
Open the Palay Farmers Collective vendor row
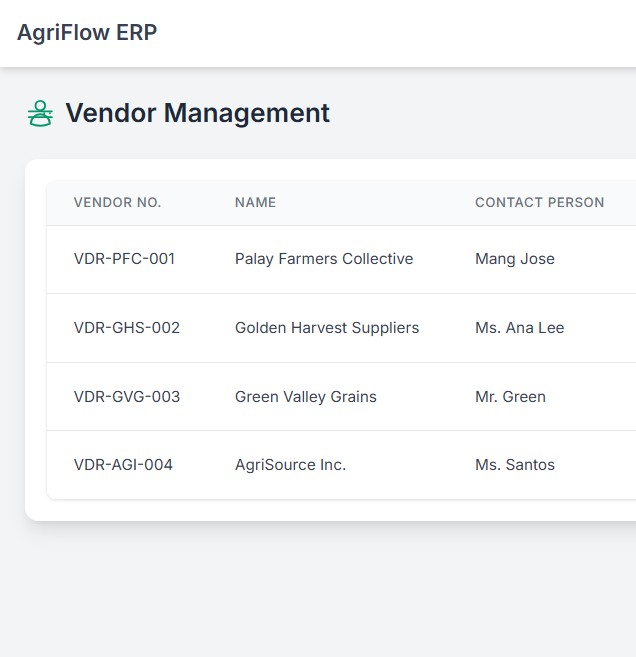pos(324,259)
